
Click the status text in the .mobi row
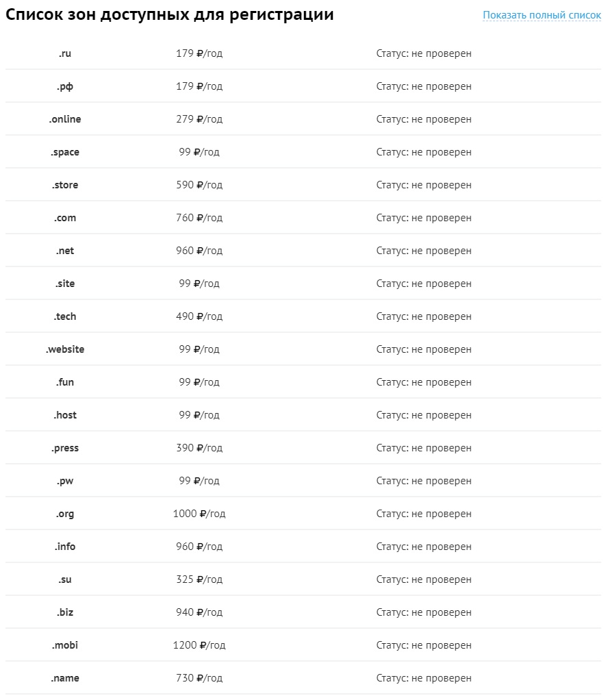tap(424, 645)
